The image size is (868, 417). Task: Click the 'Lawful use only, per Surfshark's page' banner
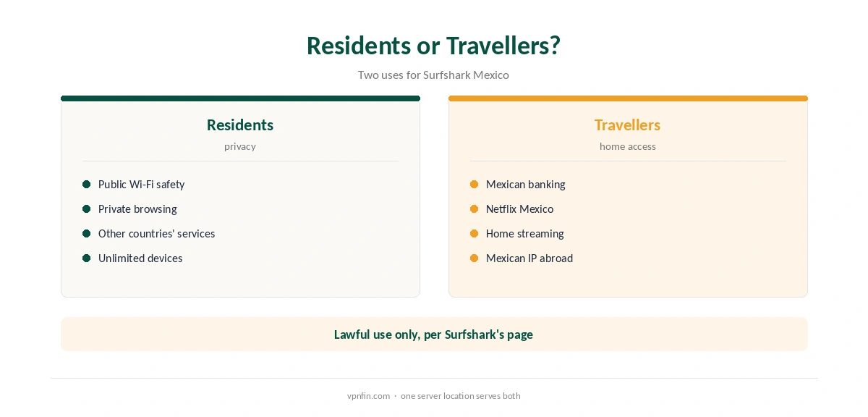pyautogui.click(x=434, y=334)
